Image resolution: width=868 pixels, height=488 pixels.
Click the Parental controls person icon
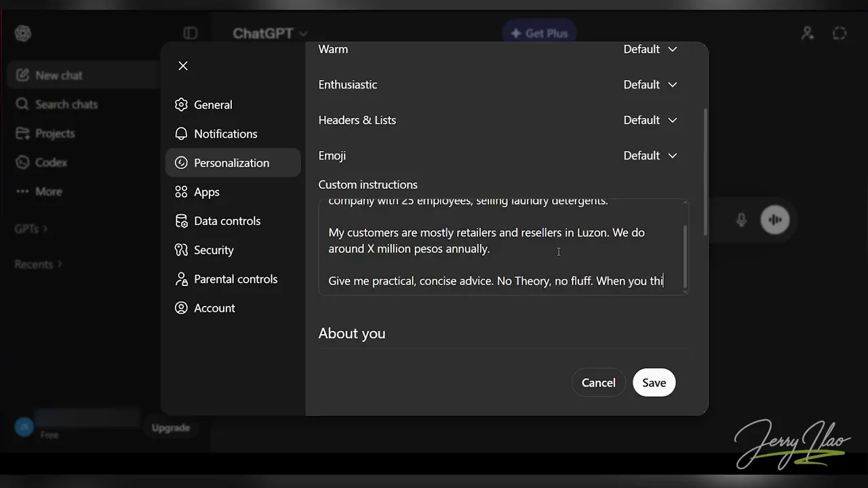point(181,279)
